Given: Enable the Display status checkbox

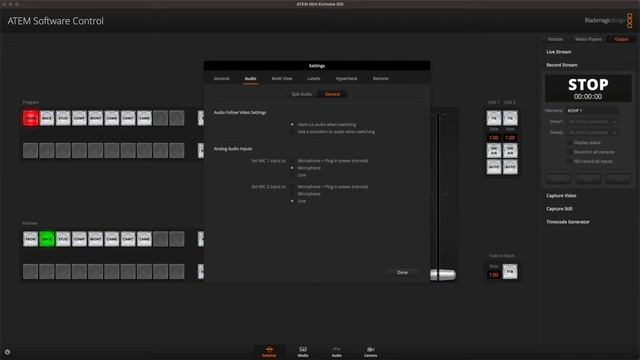Looking at the screenshot, I should 569,143.
